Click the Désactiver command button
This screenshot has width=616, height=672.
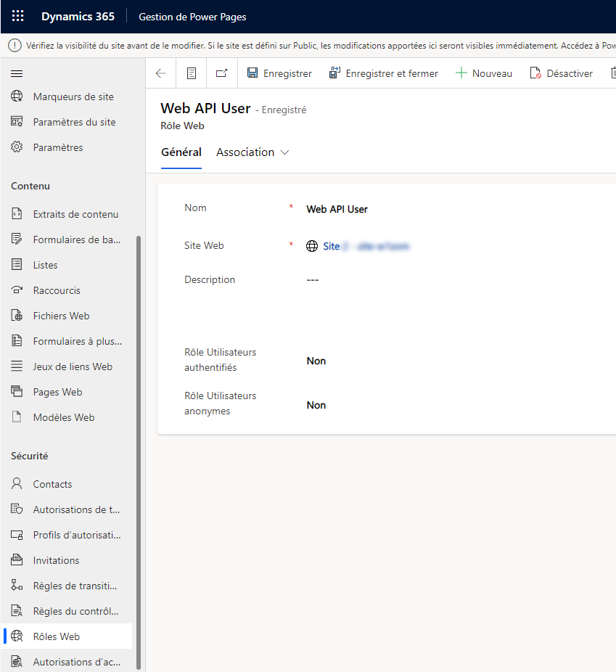click(561, 73)
